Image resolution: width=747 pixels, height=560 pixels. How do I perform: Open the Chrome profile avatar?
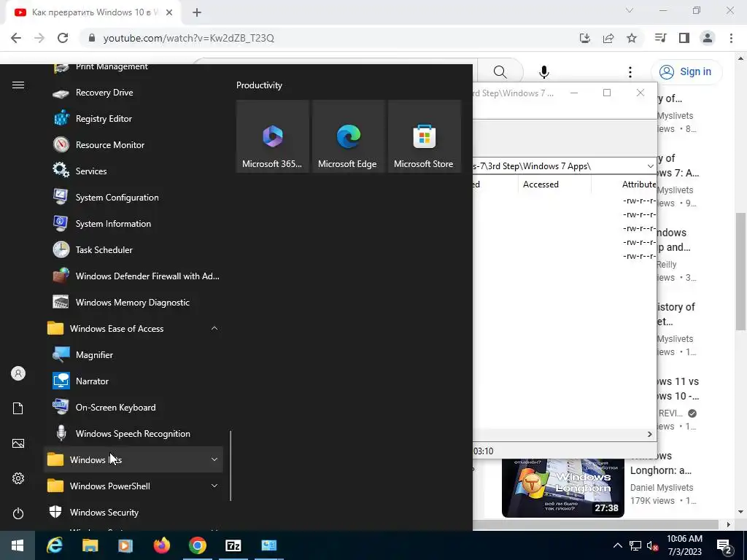708,38
